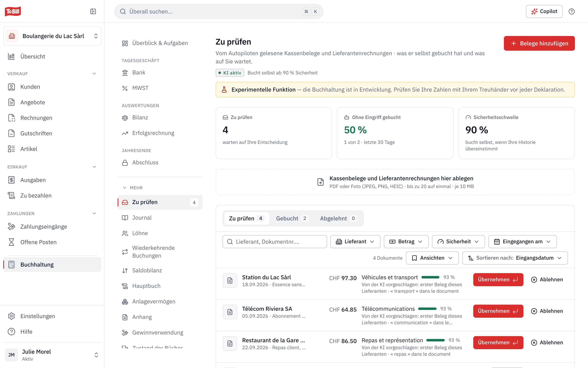
Task: Open Erfolgsrechnung report
Action: point(160,133)
